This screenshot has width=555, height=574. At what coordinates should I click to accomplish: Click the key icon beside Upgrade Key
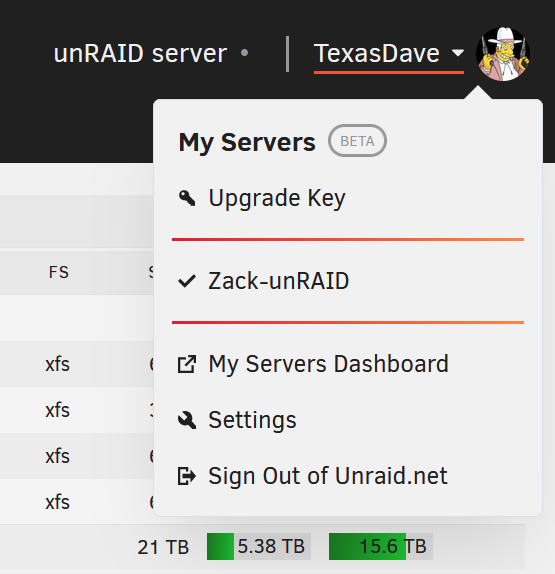(187, 198)
